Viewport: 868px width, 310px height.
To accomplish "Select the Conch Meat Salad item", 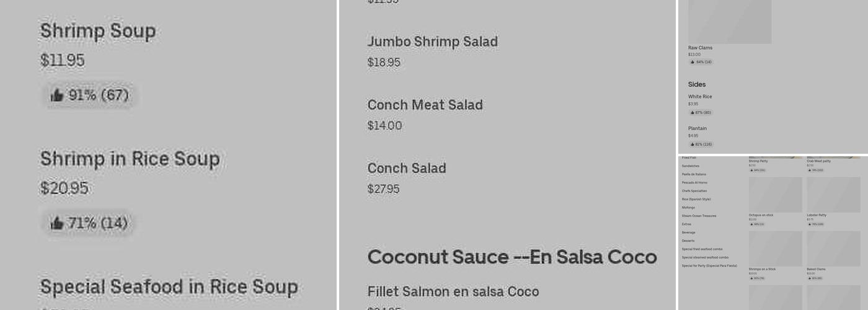I will tap(425, 105).
